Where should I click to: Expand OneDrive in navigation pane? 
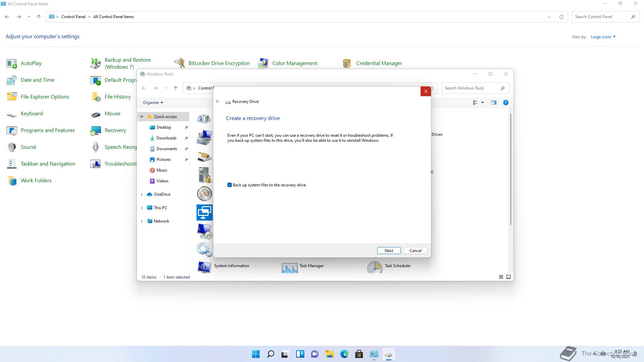coord(142,194)
